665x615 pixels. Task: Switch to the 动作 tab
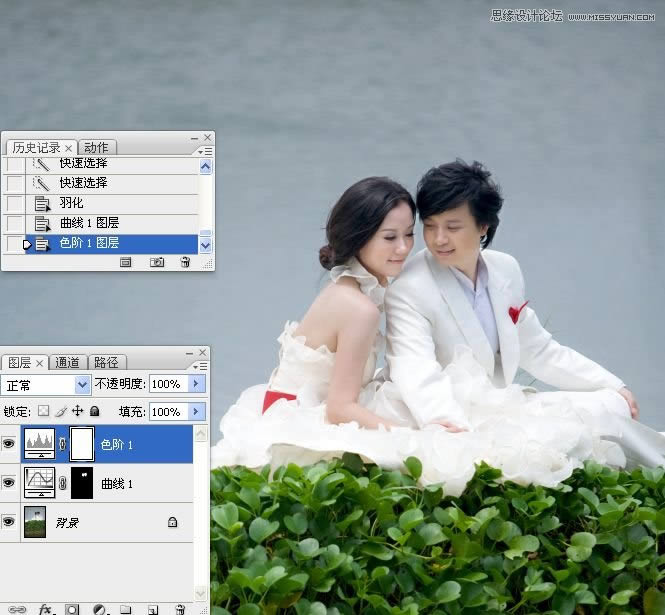click(96, 147)
